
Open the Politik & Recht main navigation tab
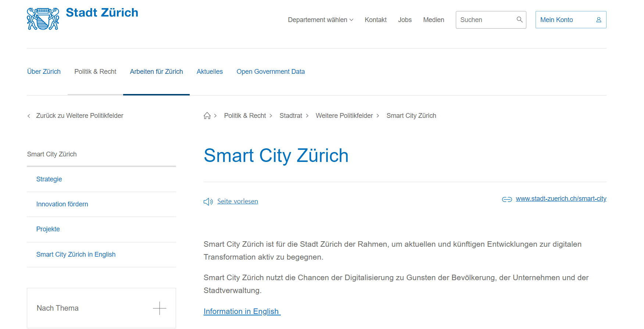tap(95, 72)
